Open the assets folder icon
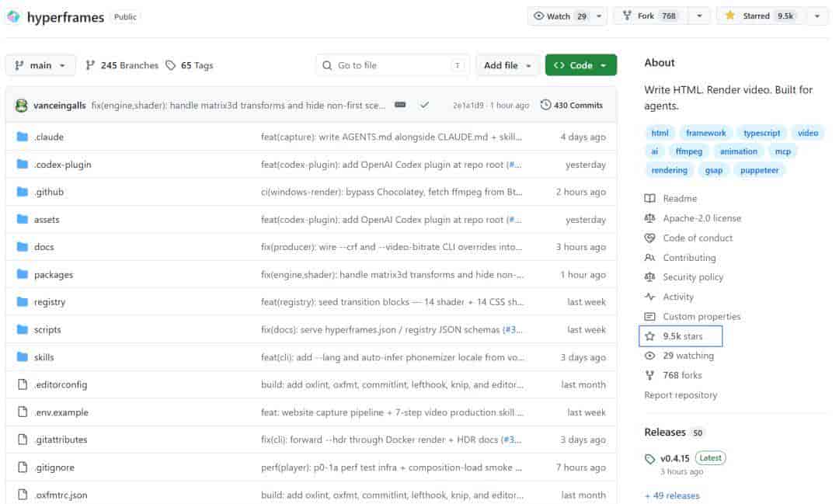The image size is (839, 504). 22,219
